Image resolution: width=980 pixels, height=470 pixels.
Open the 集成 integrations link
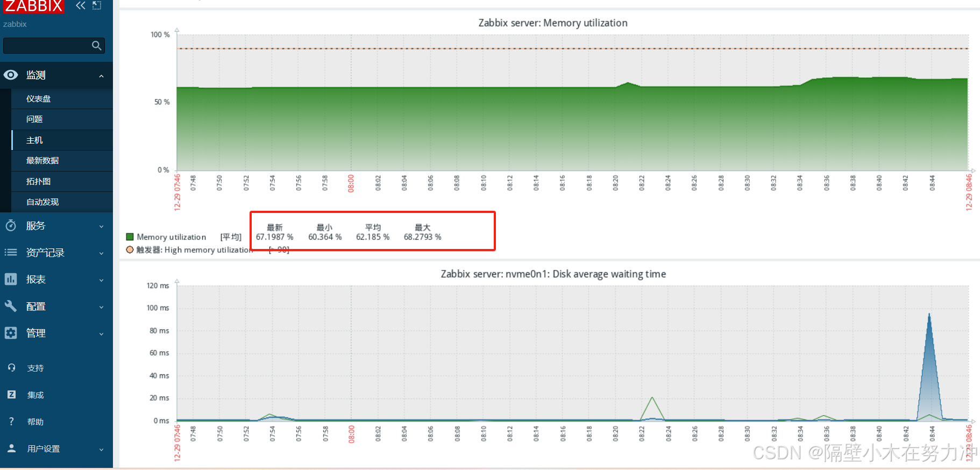35,395
